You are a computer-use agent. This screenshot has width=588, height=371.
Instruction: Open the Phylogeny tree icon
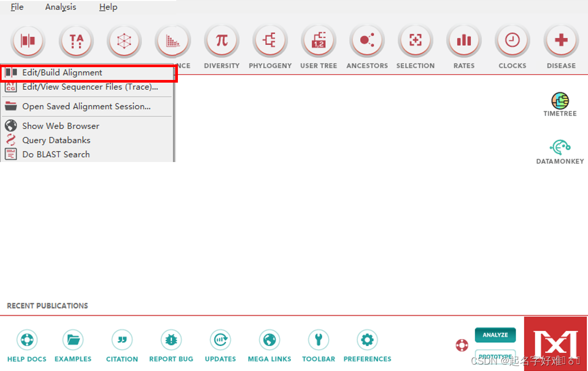[x=270, y=41]
